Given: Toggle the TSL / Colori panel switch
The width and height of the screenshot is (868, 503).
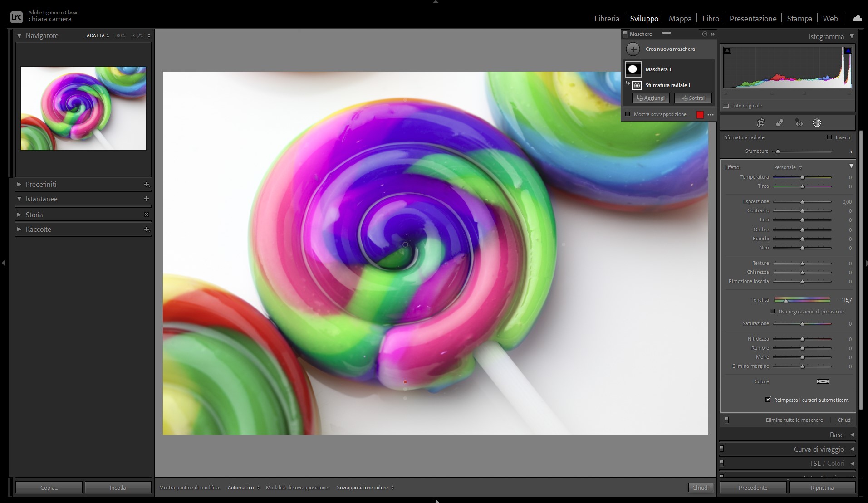Looking at the screenshot, I should point(722,463).
